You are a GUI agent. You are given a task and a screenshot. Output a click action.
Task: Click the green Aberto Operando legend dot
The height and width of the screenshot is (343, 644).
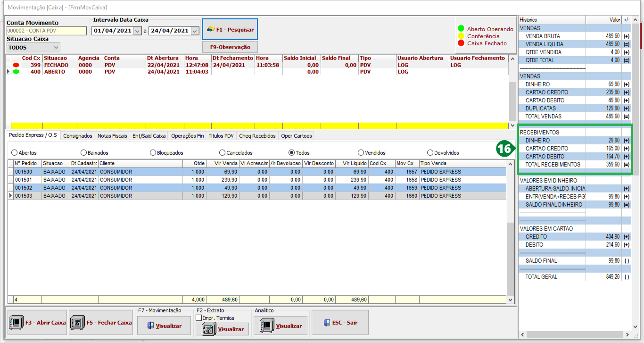pyautogui.click(x=461, y=29)
